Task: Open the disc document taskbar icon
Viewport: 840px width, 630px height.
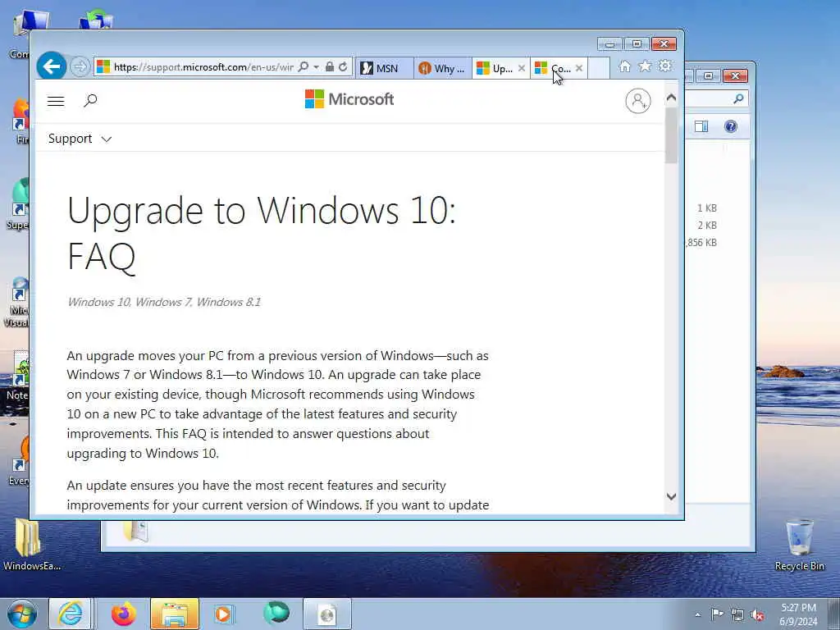Action: click(327, 614)
